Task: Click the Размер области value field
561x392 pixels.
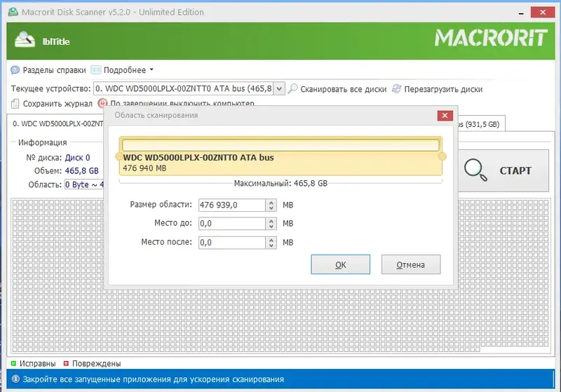Action: (232, 205)
